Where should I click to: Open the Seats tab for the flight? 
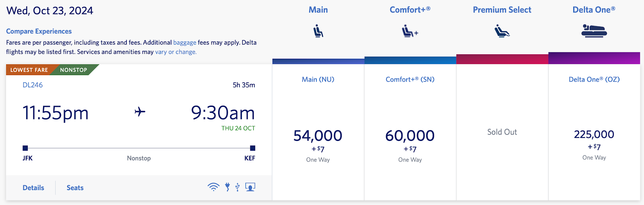coord(75,188)
